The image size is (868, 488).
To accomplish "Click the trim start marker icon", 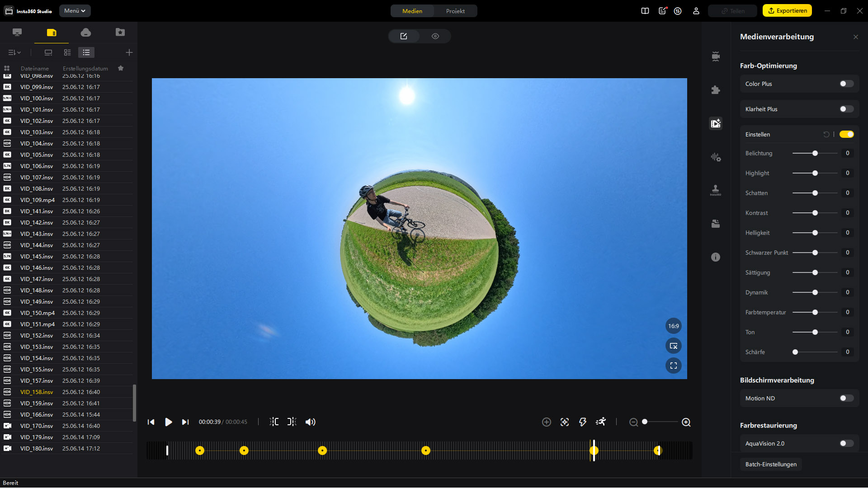I will click(x=274, y=422).
